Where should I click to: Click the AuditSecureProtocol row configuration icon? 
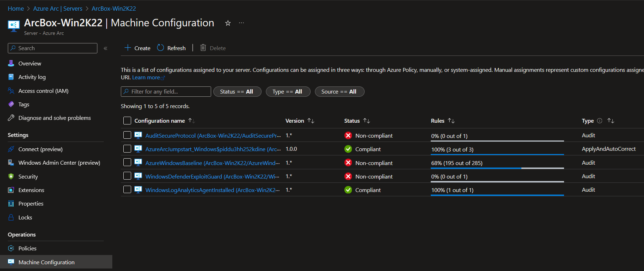[x=138, y=135]
